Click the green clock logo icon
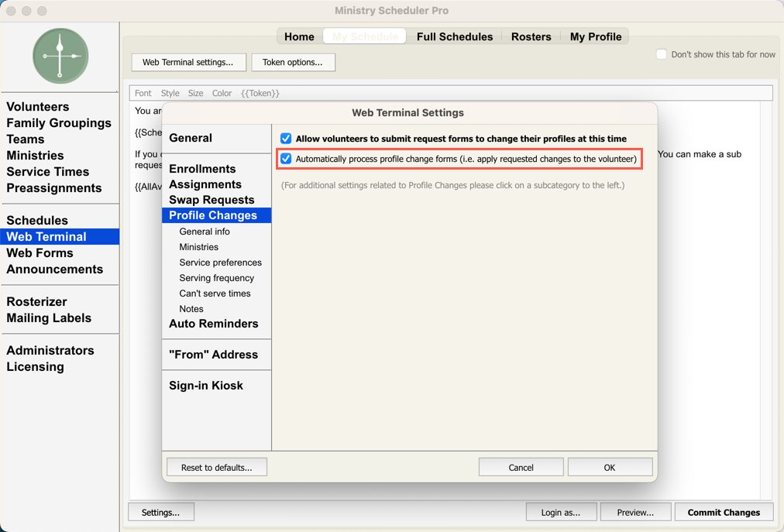This screenshot has width=784, height=532. pos(60,56)
